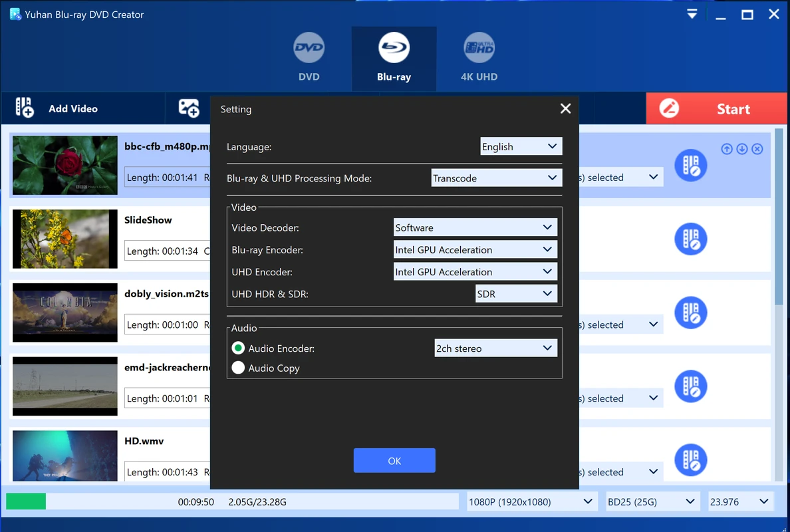Click the SlideShow butterfly thumbnail

point(65,239)
